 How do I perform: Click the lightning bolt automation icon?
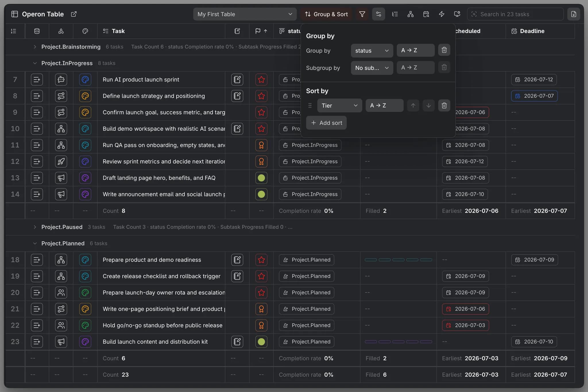click(x=442, y=14)
